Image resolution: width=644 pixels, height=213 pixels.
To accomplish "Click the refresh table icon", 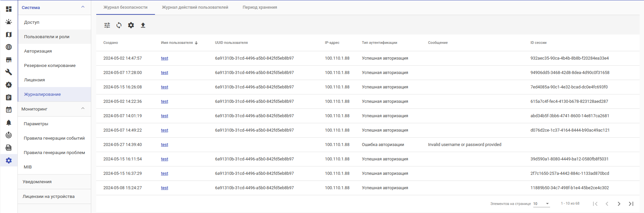I will 119,25.
